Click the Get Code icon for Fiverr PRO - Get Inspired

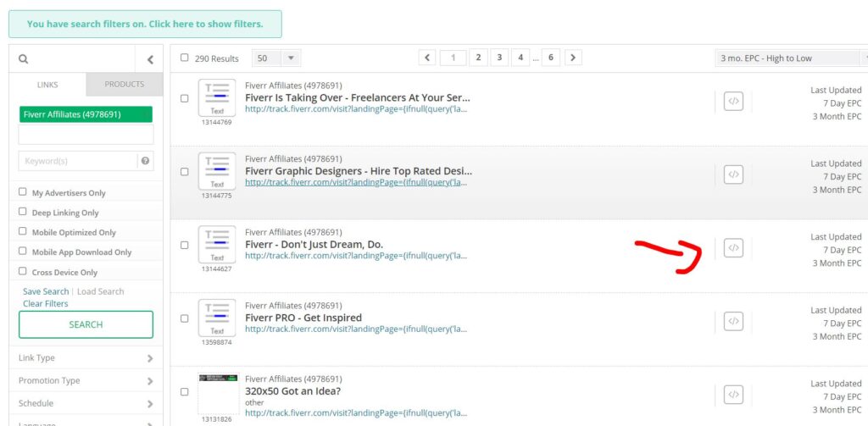coord(733,321)
